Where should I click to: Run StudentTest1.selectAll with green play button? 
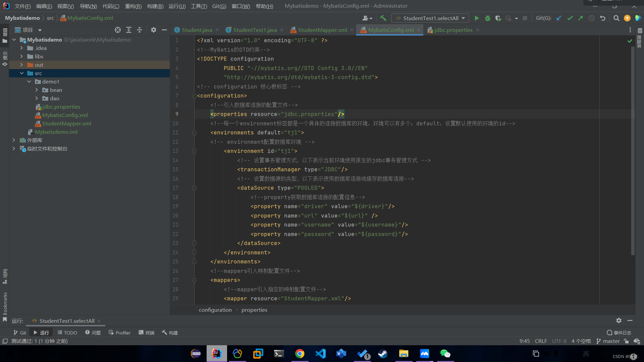477,18
